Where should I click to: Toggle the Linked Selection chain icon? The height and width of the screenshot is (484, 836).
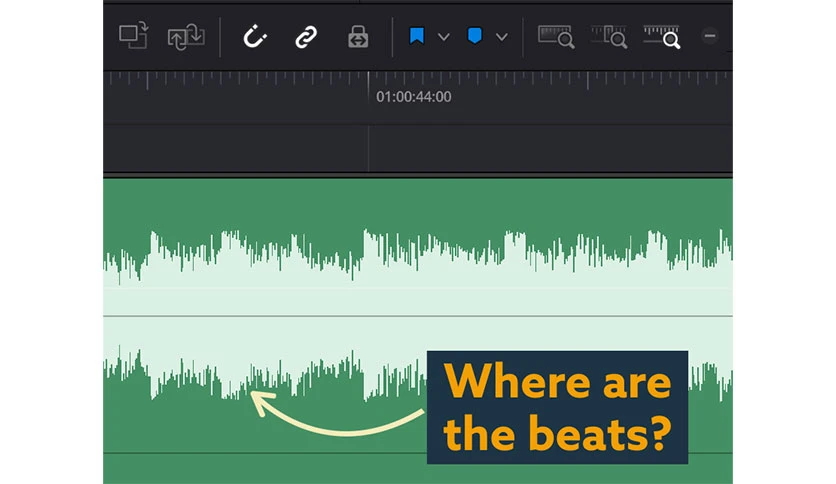(x=306, y=37)
